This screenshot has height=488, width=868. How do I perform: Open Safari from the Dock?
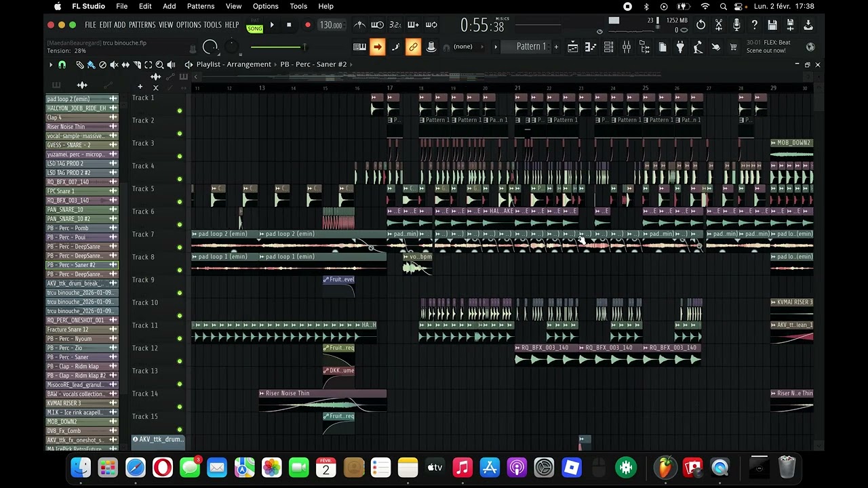(x=136, y=467)
